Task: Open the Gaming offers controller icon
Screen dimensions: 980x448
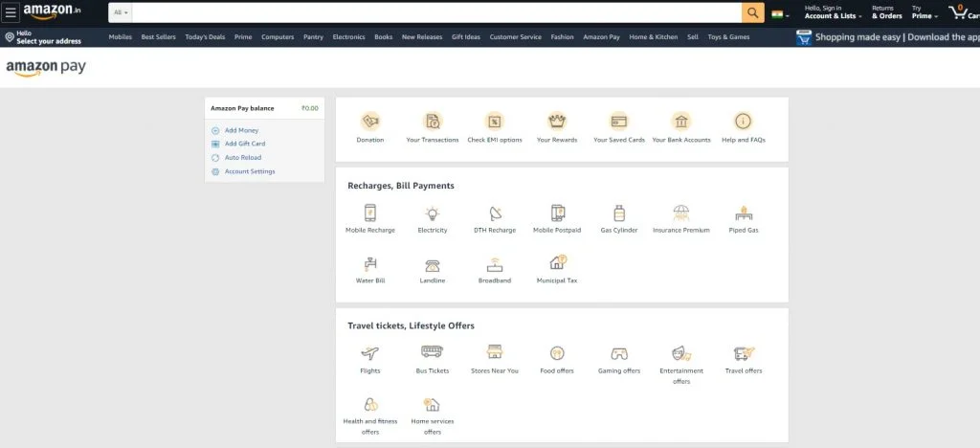Action: click(x=619, y=353)
